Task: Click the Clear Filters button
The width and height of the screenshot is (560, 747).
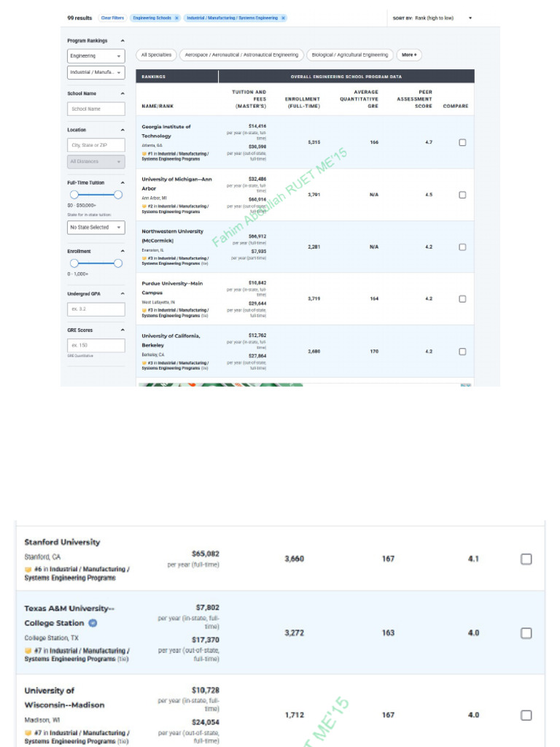Action: [112, 18]
